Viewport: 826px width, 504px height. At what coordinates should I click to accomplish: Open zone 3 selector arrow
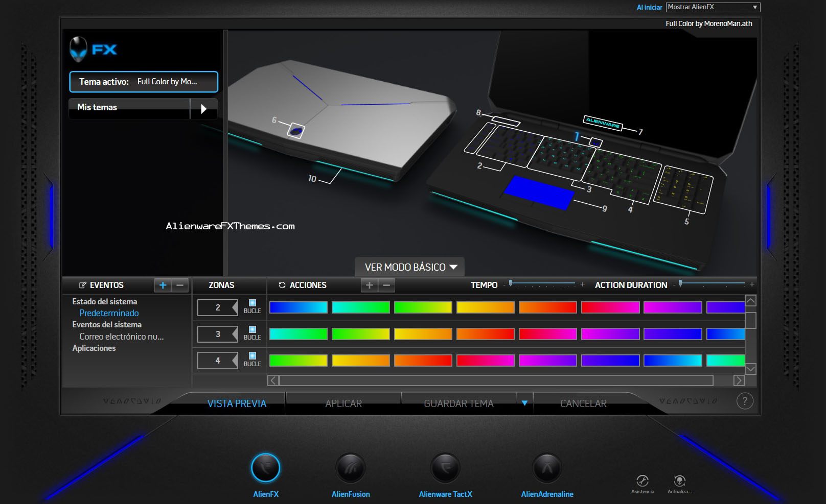coord(235,334)
